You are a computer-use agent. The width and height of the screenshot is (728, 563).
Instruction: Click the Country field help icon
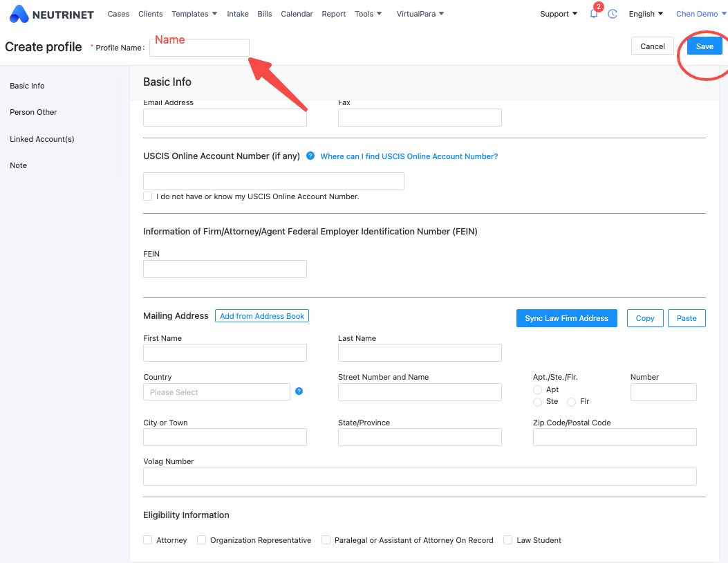click(299, 391)
